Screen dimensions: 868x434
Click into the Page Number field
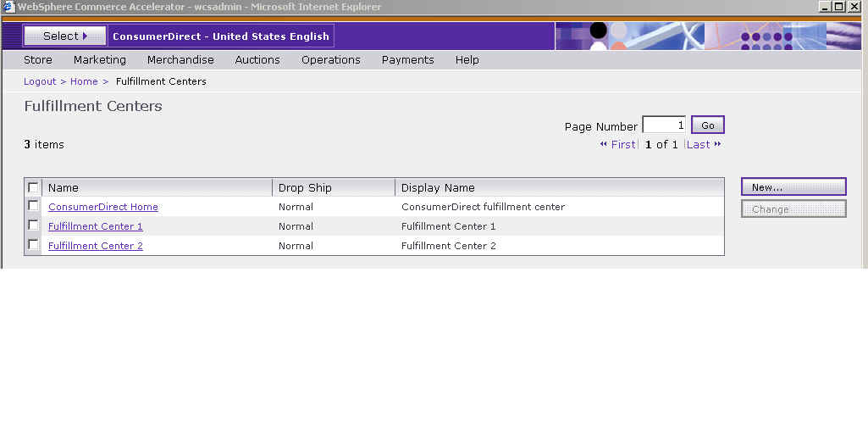pos(664,125)
